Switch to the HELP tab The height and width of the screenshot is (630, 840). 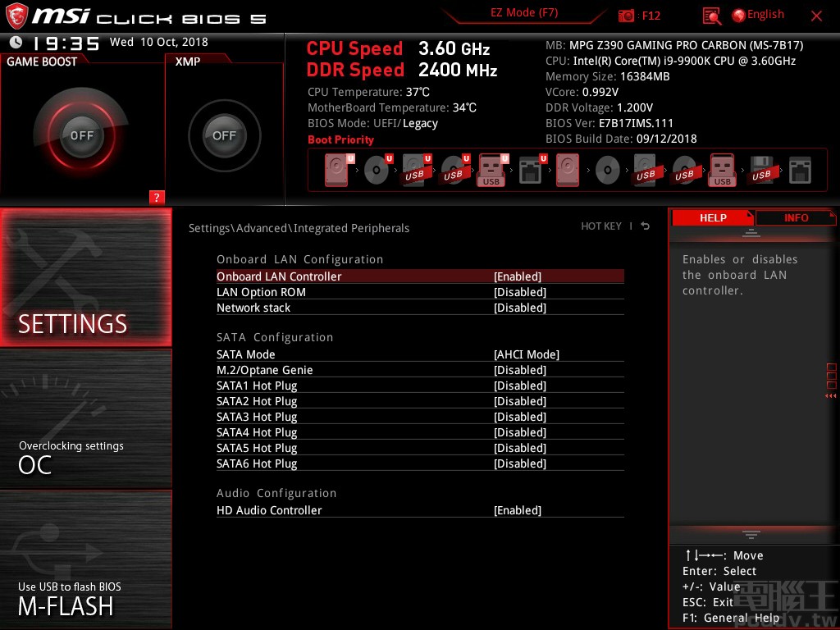pyautogui.click(x=713, y=217)
